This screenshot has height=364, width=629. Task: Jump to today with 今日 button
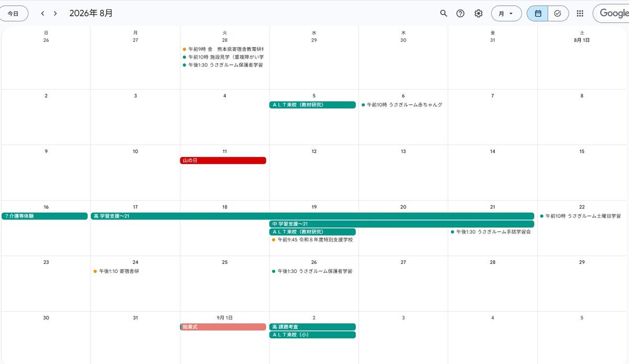[13, 14]
